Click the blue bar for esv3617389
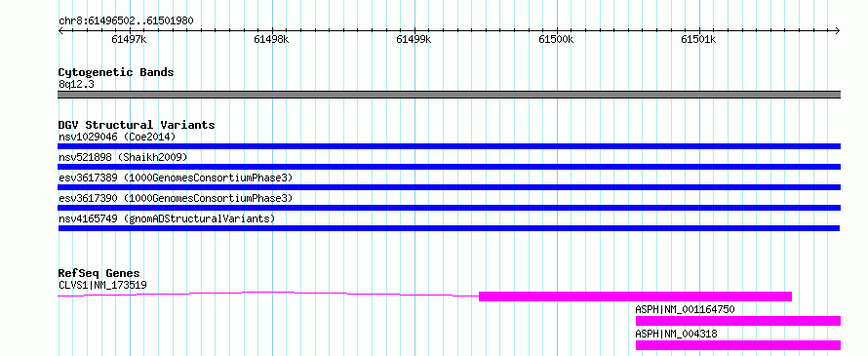Screen dimensions: 868x356 click(449, 187)
